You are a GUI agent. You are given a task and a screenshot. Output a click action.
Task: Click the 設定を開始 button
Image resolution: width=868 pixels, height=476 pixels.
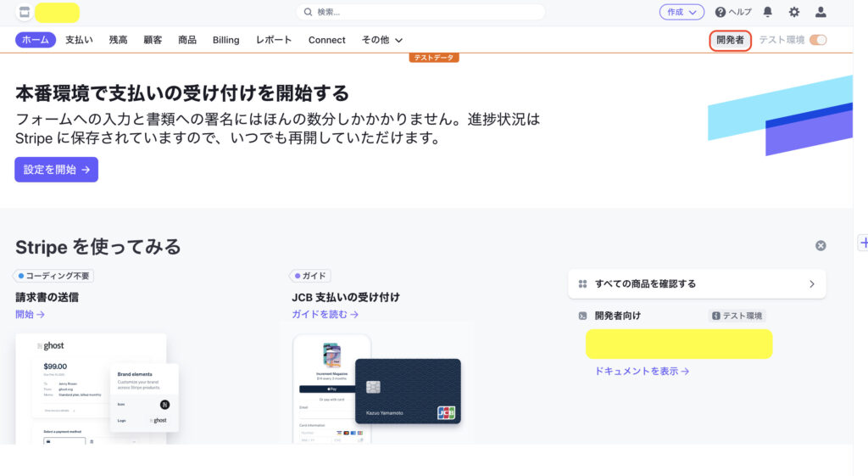(x=57, y=170)
